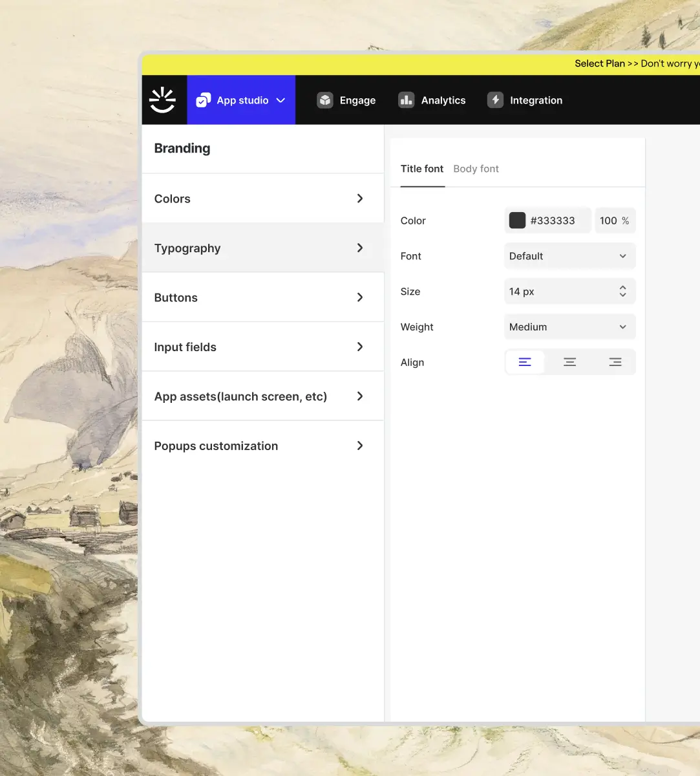Open the Colors settings row
The image size is (700, 776).
click(x=263, y=199)
